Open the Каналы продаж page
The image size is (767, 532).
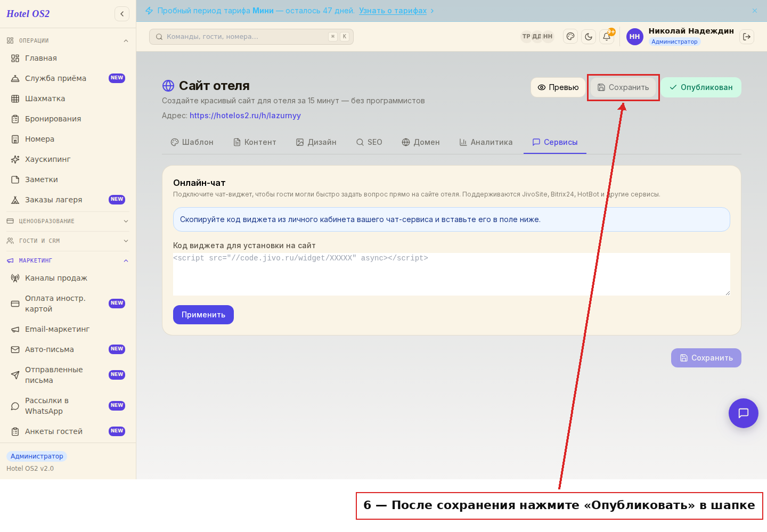68,278
